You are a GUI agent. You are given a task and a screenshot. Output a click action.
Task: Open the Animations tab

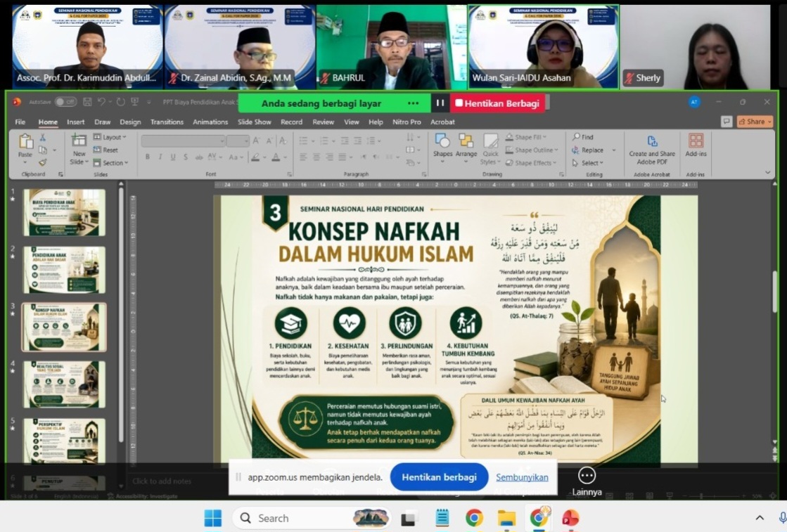point(210,122)
